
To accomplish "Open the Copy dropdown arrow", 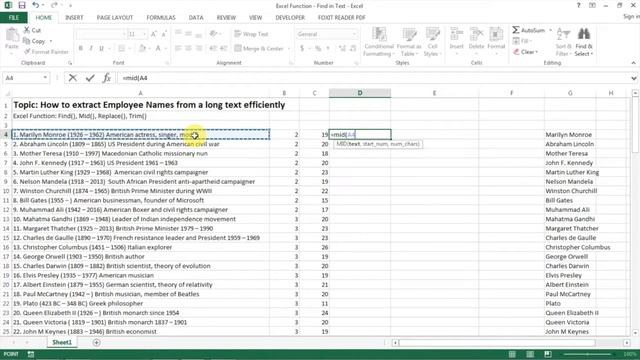I will 51,41.
